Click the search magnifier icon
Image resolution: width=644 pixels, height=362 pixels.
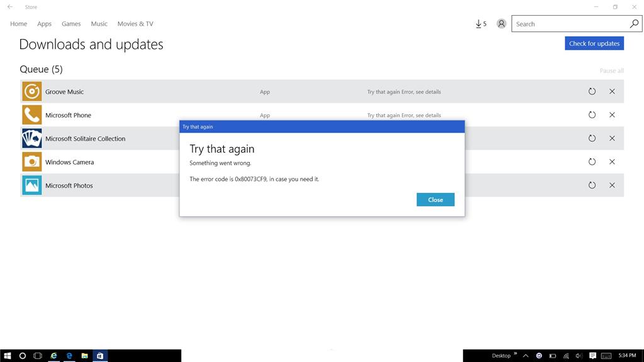click(634, 24)
